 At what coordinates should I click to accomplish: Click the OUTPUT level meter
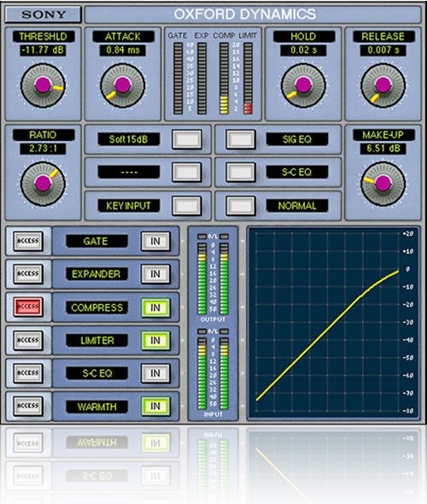click(213, 278)
